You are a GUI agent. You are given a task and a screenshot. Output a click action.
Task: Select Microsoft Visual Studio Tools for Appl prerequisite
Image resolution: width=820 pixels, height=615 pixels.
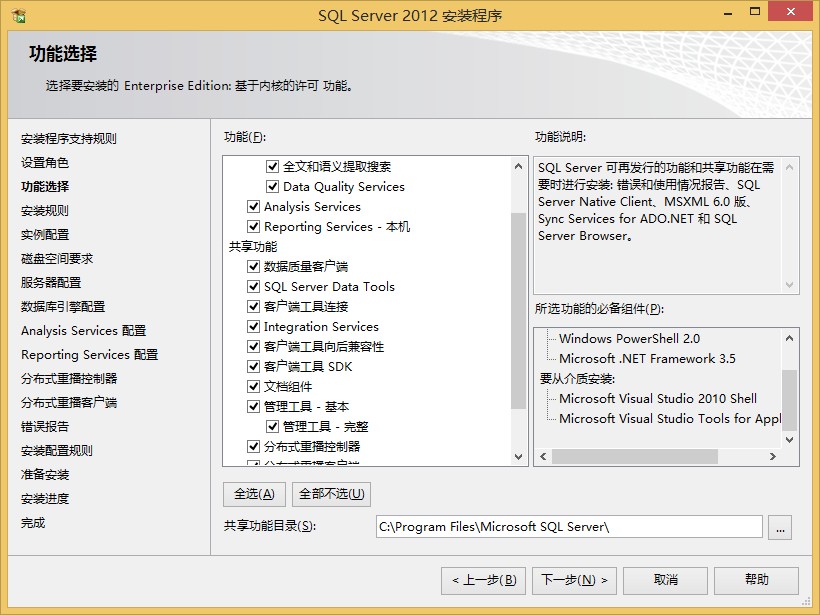pos(670,419)
